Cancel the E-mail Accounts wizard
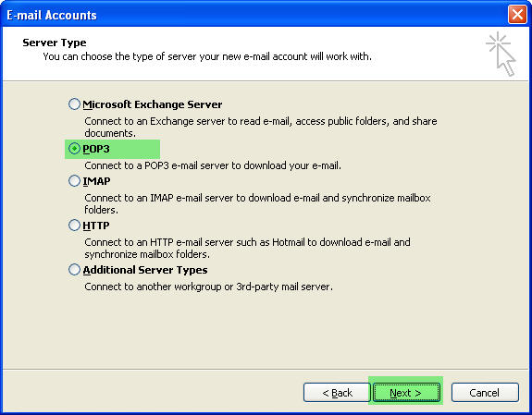Screen dimensions: 532x415 485,393
